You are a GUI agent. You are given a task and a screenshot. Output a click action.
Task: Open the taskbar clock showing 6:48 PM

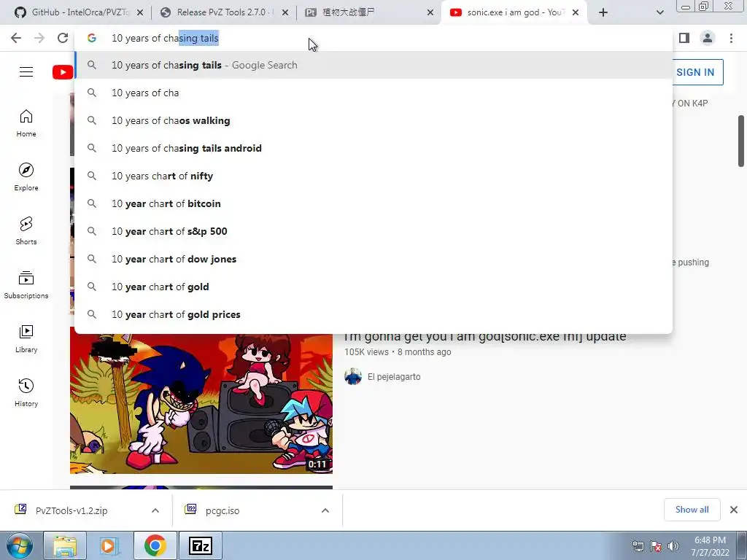[710, 546]
